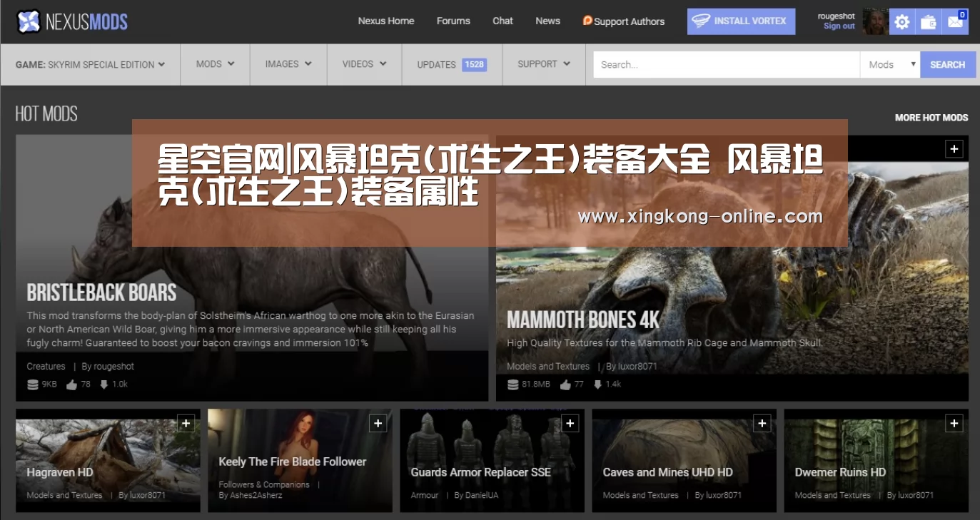Open the wallet icon in the header
The image size is (980, 520).
929,21
